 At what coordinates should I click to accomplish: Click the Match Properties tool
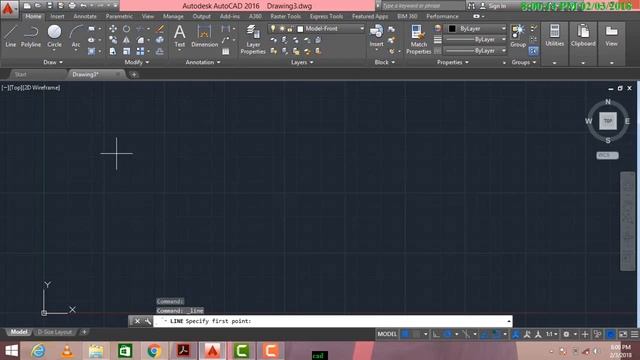[x=418, y=39]
